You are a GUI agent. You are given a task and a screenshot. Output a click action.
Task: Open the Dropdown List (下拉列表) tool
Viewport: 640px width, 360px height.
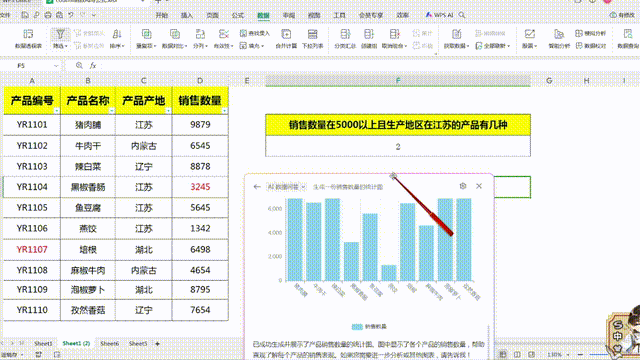[313, 38]
